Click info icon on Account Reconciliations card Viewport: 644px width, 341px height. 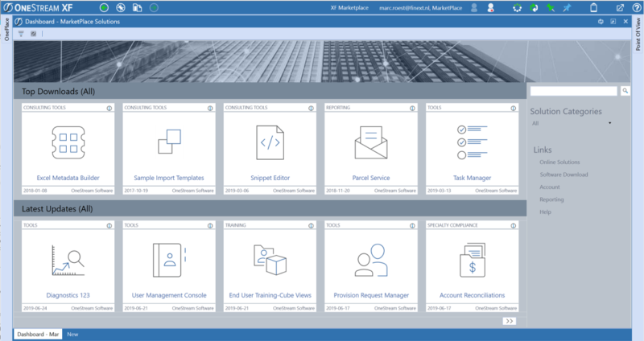click(514, 226)
